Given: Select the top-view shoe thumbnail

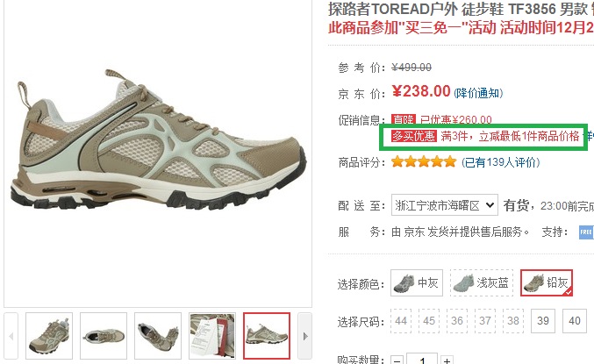Looking at the screenshot, I should (104, 336).
